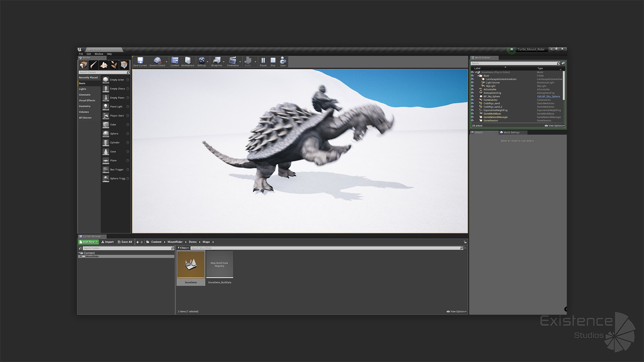Toggle the sources panel icon beside Search Folders
Viewport: 644px width, 362px height.
[x=80, y=248]
